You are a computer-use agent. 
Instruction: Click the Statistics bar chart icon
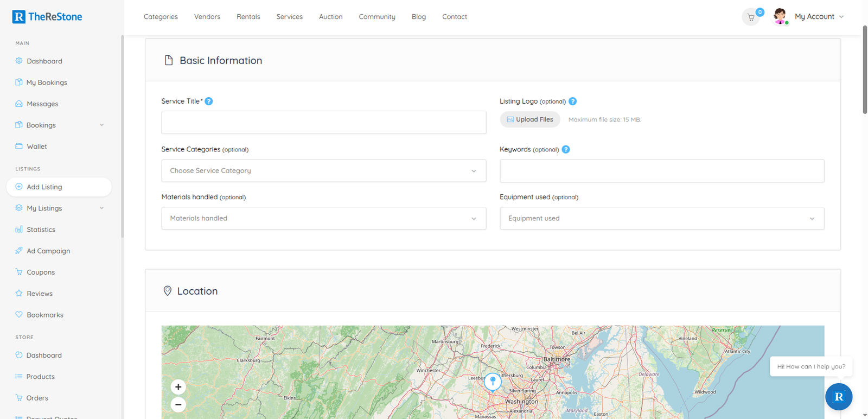(19, 229)
